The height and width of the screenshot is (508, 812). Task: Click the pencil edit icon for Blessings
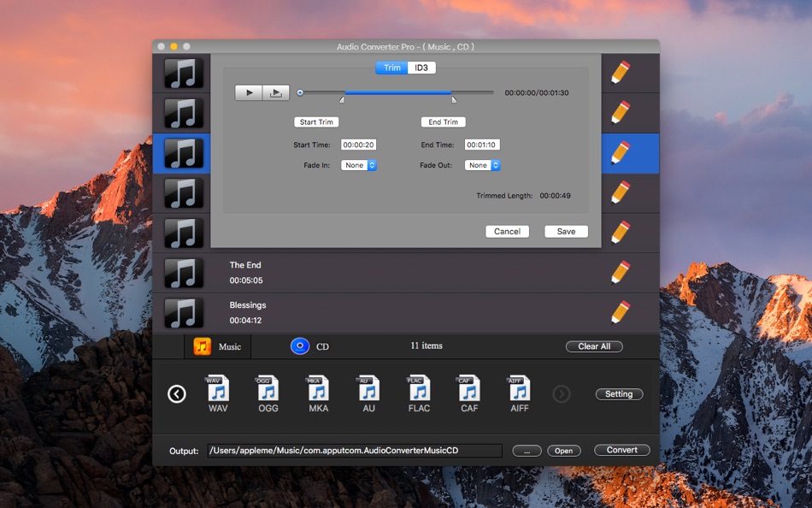tap(621, 312)
